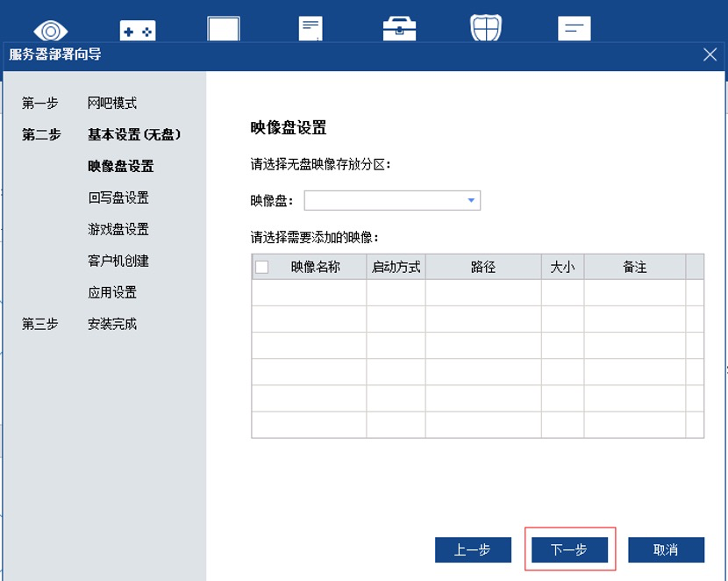Select 映像盘设置 in wizard sidebar
Viewport: 728px width, 581px height.
(121, 166)
